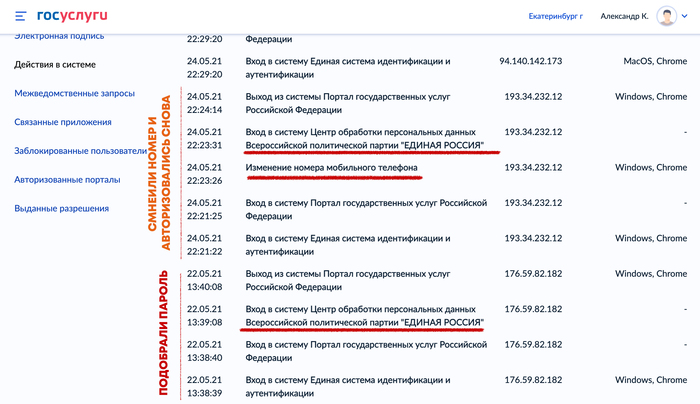Image resolution: width=700 pixels, height=404 pixels.
Task: Open Электронная подпись sidebar section
Action: [59, 36]
